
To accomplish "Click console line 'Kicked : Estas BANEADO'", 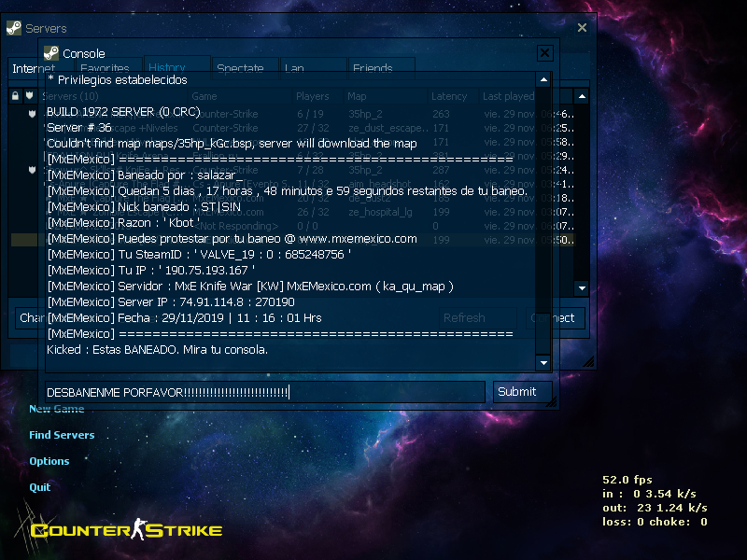I will point(157,349).
